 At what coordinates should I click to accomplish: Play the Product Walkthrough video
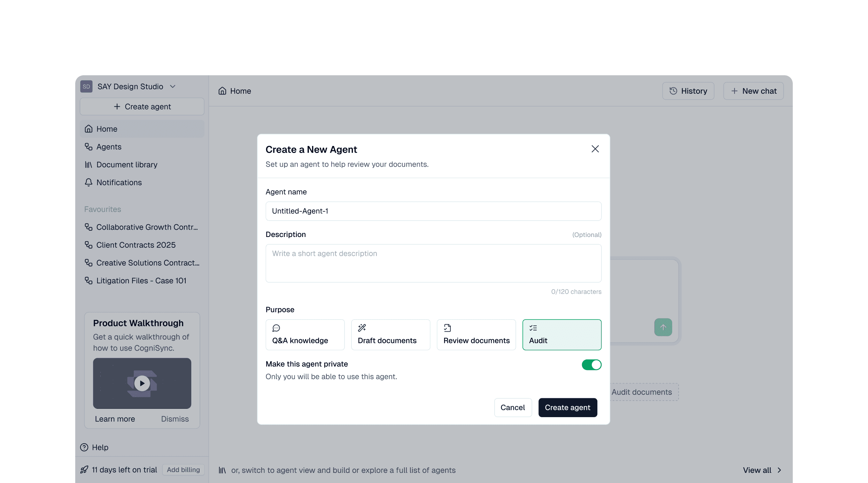(142, 383)
